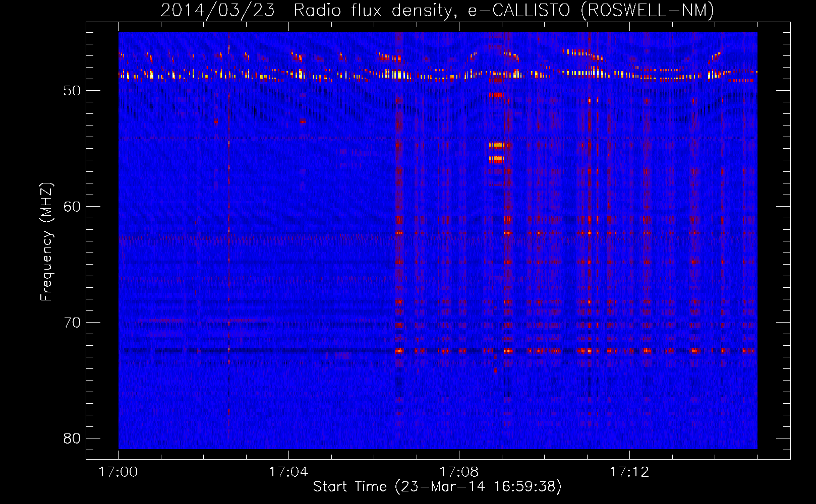Click the '80' frequency tick label
The image size is (816, 504).
click(73, 438)
